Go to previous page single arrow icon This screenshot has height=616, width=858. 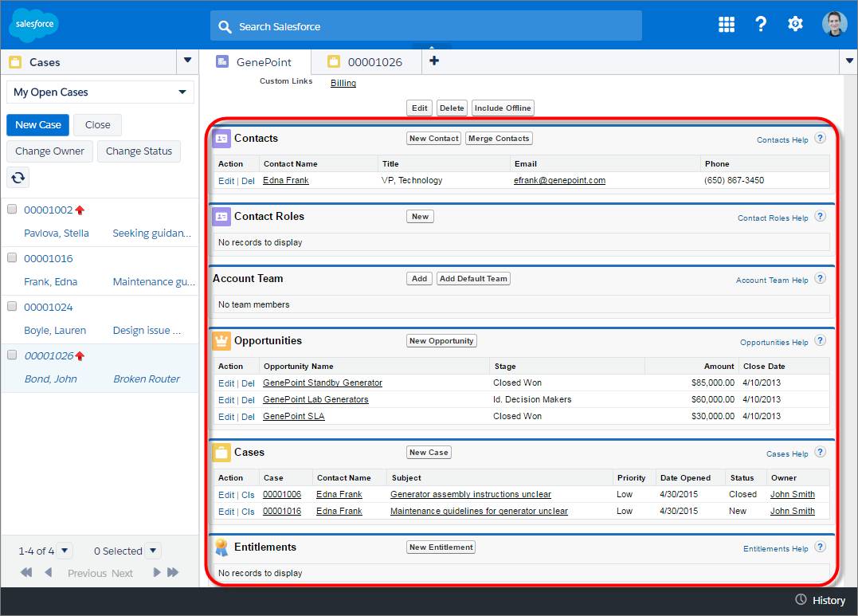click(x=48, y=572)
